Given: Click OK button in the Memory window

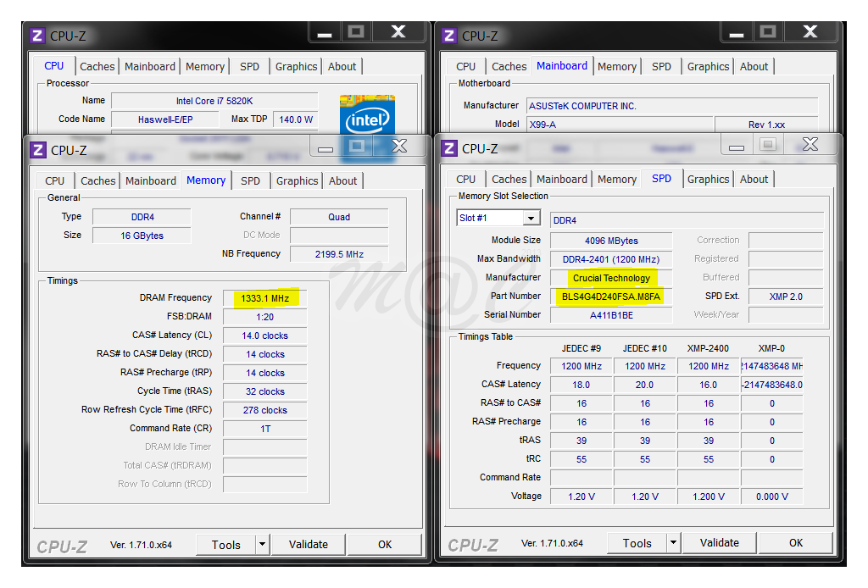Looking at the screenshot, I should pos(385,544).
